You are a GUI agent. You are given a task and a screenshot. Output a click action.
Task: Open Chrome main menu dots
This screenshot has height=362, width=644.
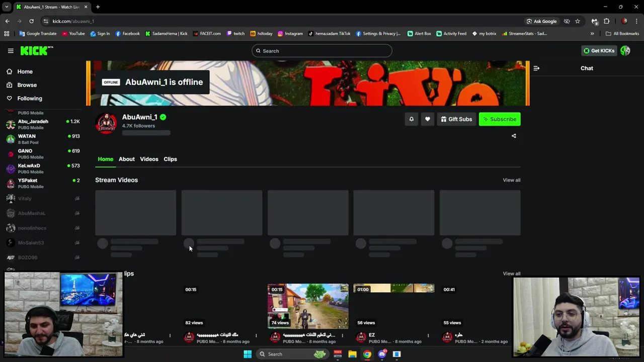pyautogui.click(x=637, y=21)
